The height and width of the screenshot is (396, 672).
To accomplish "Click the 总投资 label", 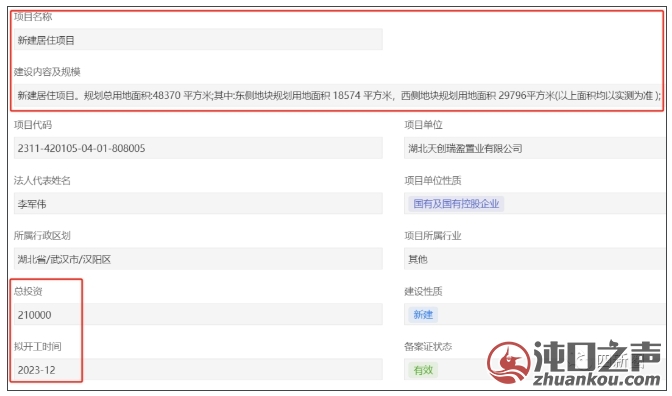I will 28,291.
